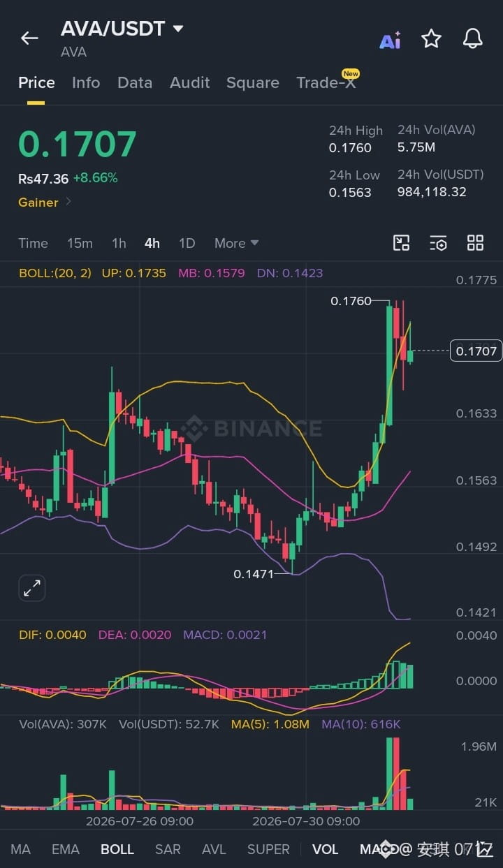Tap the current price 0.1707 heading
This screenshot has width=503, height=868.
(x=78, y=145)
